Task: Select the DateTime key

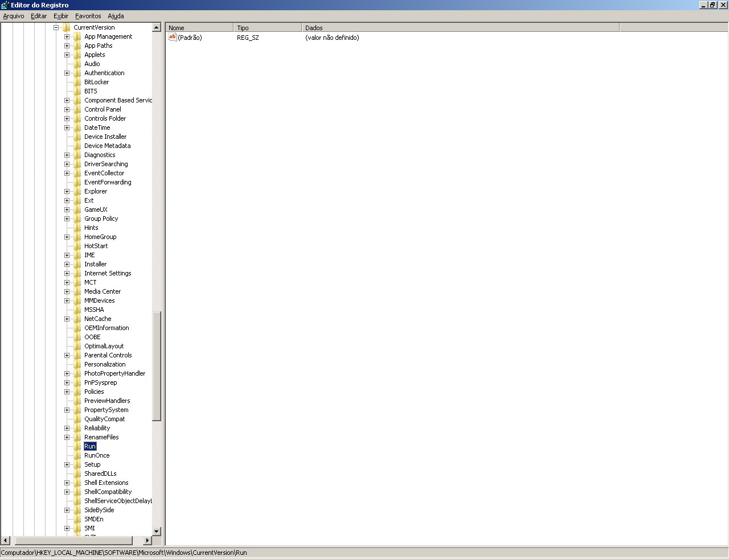Action: (x=97, y=127)
